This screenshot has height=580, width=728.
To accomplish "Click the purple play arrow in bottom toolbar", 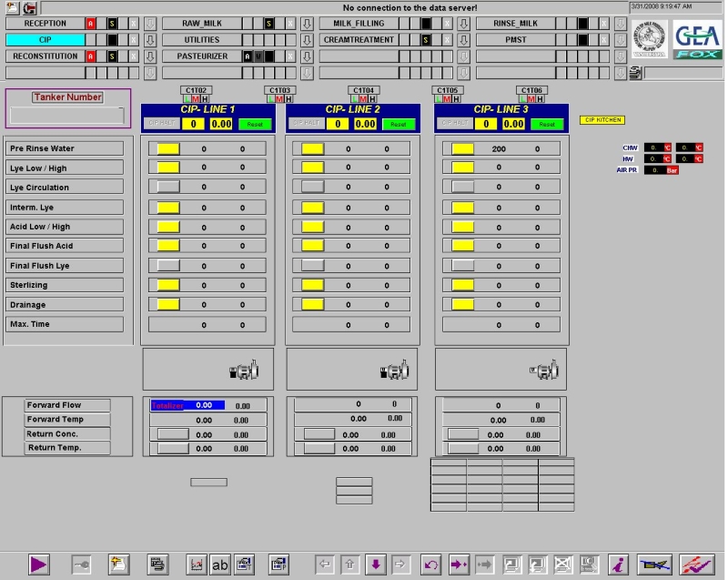I will coord(38,565).
